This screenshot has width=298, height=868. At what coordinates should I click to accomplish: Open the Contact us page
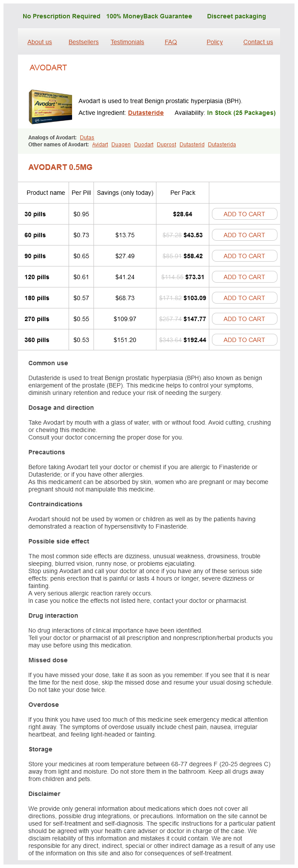tap(258, 42)
